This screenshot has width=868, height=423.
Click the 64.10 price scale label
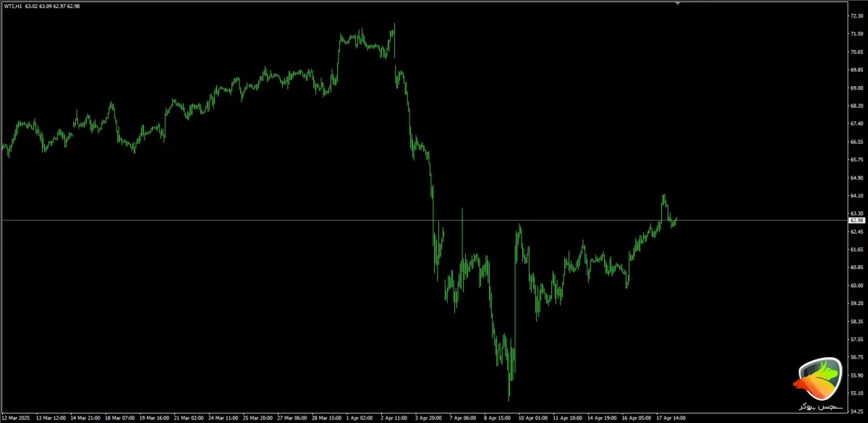tap(857, 195)
